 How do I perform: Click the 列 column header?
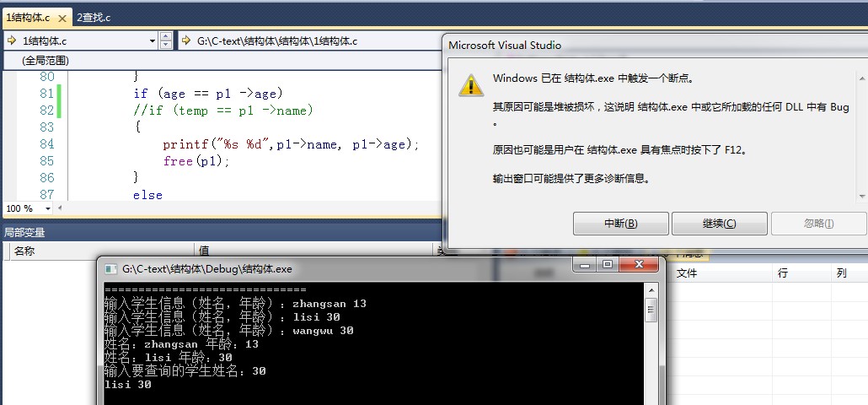click(x=841, y=273)
